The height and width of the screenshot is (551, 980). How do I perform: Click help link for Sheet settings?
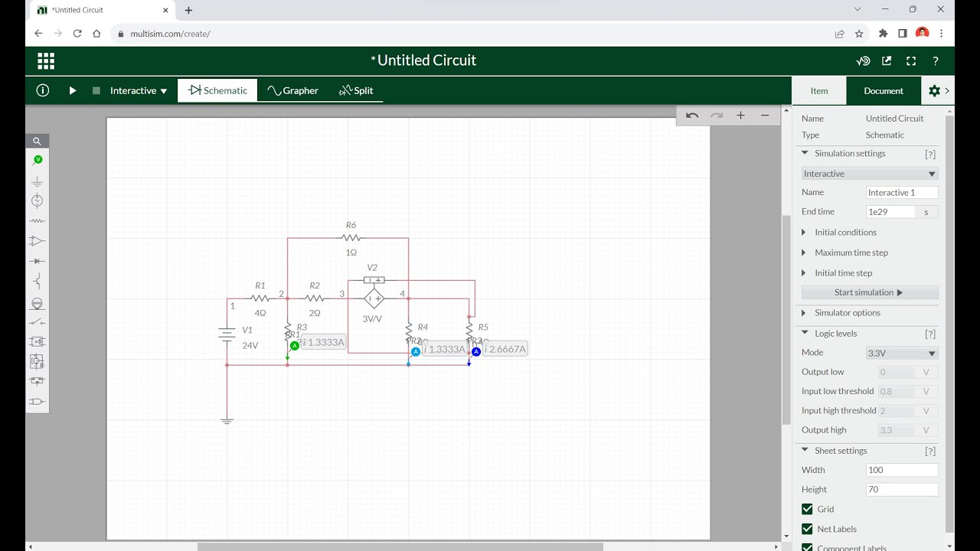click(x=930, y=451)
